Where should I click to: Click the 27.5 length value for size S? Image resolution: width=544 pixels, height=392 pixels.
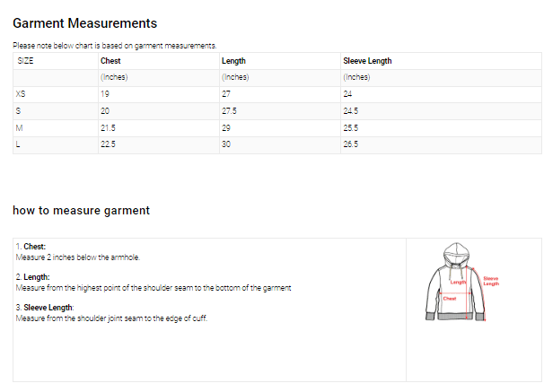[x=229, y=110]
